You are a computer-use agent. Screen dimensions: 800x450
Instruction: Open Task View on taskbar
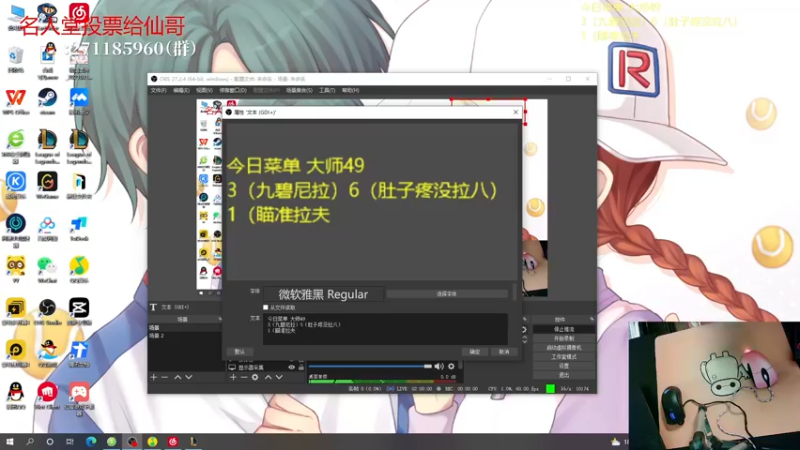[x=70, y=442]
